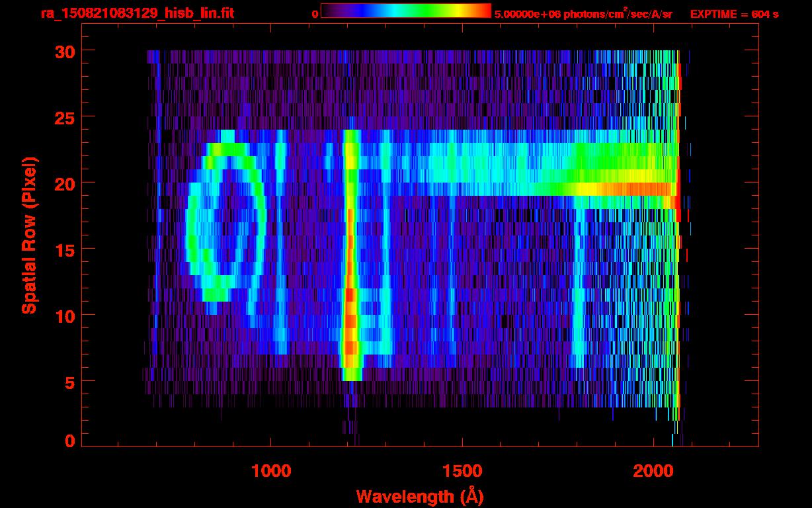The width and height of the screenshot is (812, 508).
Task: Click the 15 tick on the spatial row axis
Action: click(63, 249)
